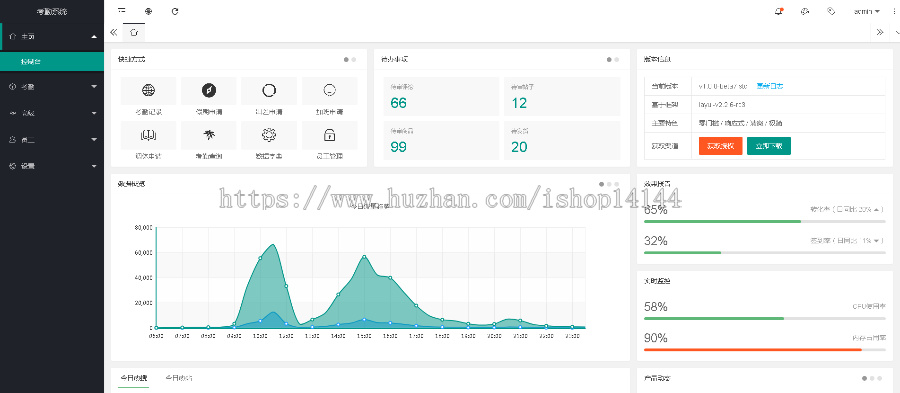
Task: Open the admin user dropdown
Action: click(867, 11)
